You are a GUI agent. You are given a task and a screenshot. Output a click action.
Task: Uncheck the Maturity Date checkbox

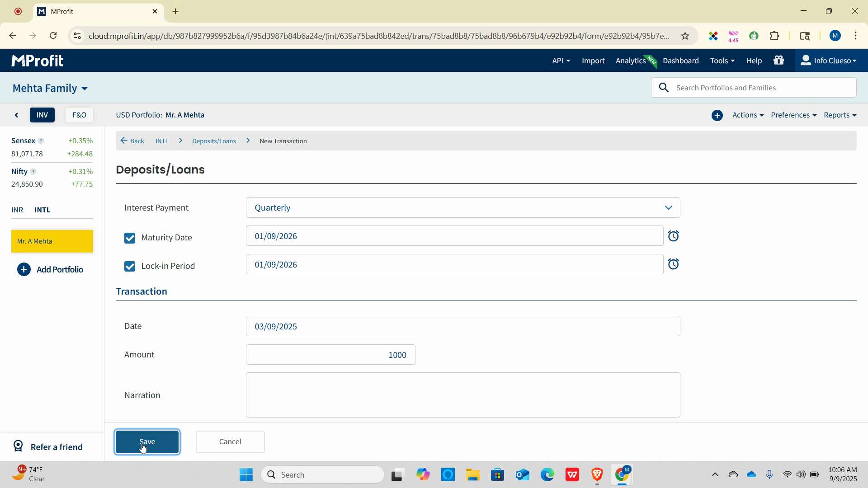[130, 238]
